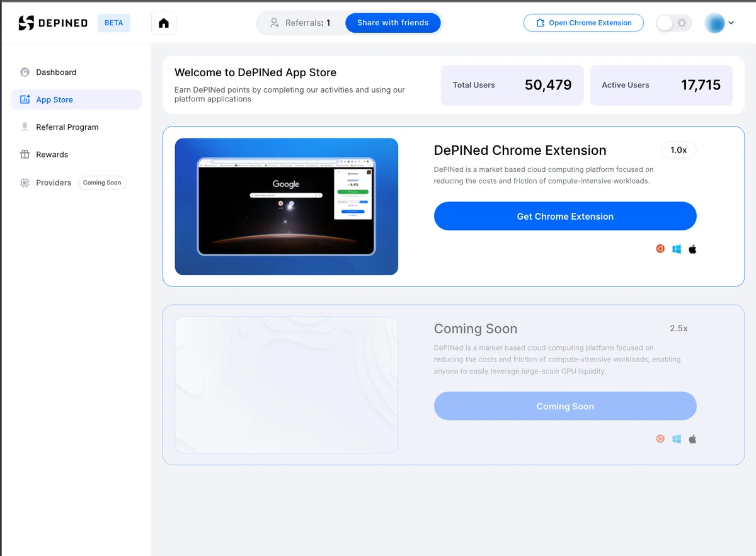Click the Active Users label
Image resolution: width=756 pixels, height=556 pixels.
[x=625, y=85]
